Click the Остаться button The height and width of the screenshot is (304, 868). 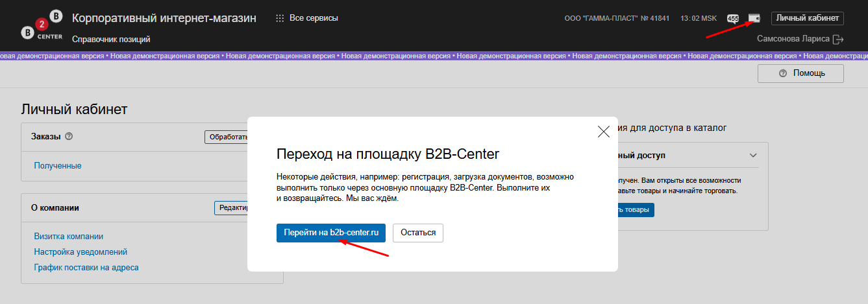[417, 233]
